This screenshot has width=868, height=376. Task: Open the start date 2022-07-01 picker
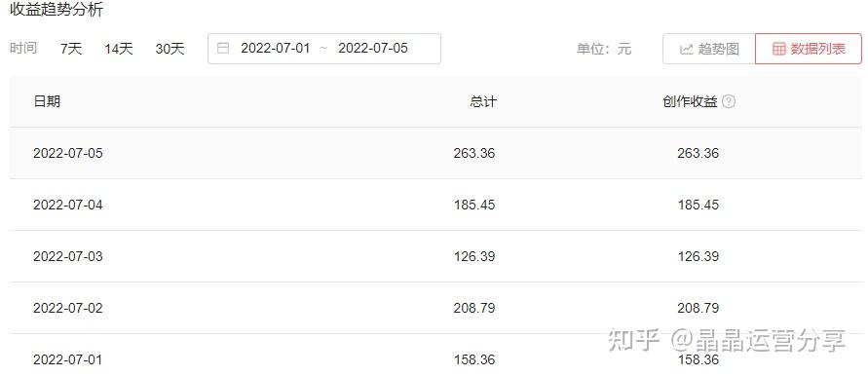pos(275,48)
